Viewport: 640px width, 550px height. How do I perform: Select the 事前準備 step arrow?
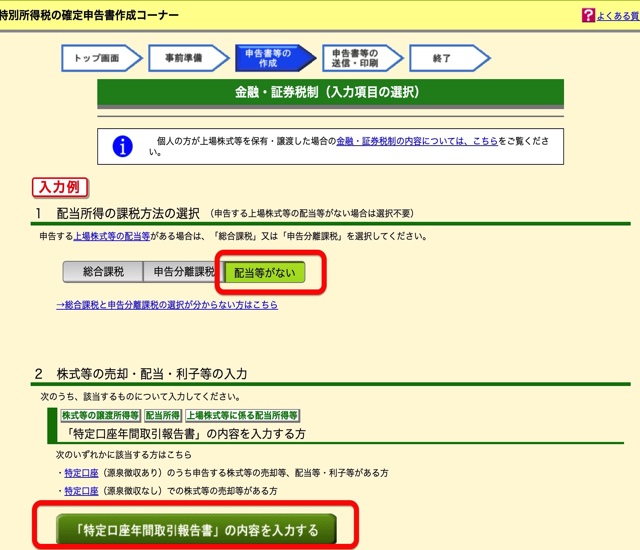coord(183,59)
